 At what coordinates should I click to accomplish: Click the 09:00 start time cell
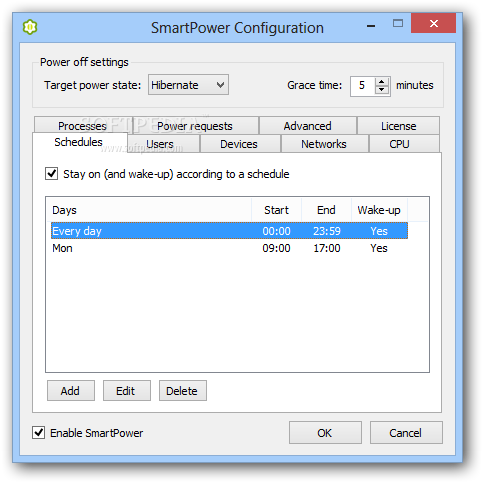pyautogui.click(x=276, y=248)
